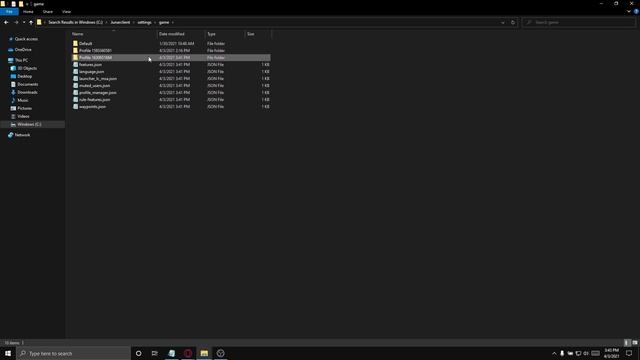Click the taskbar Type here to search box
The width and height of the screenshot is (640, 360).
click(73, 353)
